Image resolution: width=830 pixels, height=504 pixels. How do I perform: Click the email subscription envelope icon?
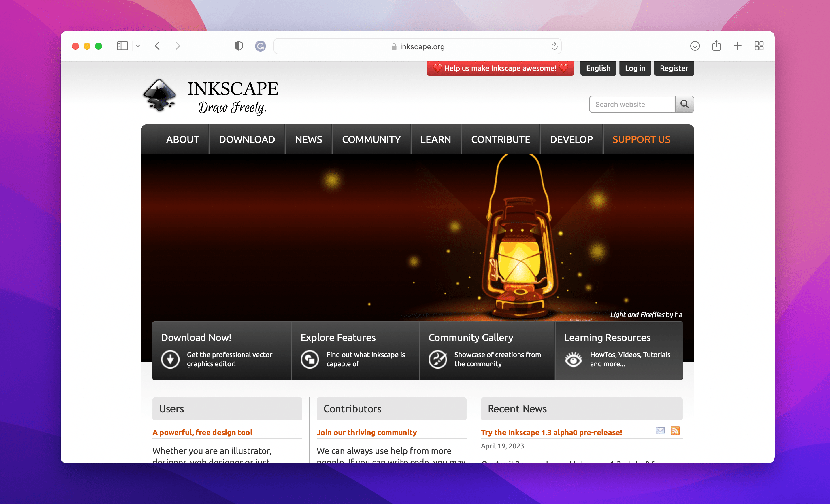point(660,431)
